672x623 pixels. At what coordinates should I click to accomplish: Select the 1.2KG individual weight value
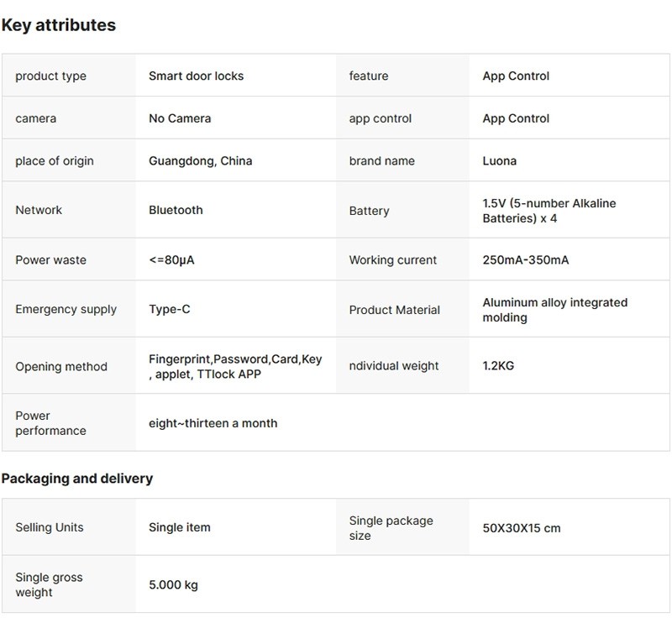pos(499,366)
